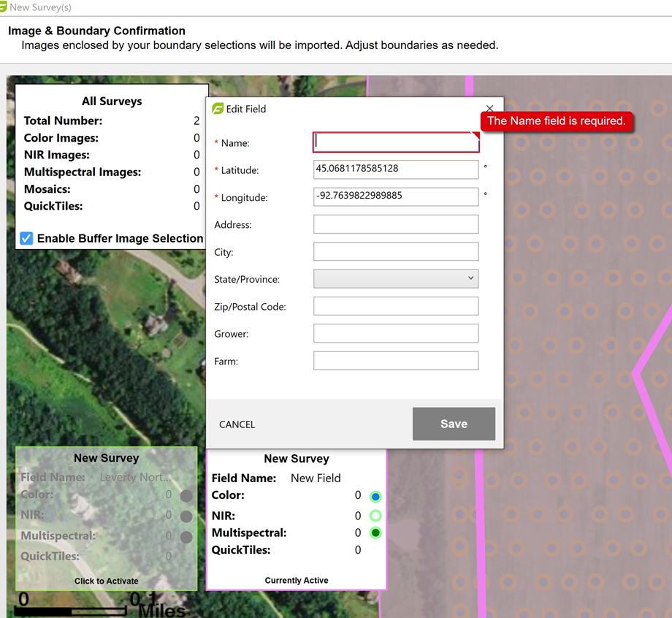Image resolution: width=672 pixels, height=618 pixels.
Task: Click the gray Color indicator on inactive survey
Action: [186, 496]
